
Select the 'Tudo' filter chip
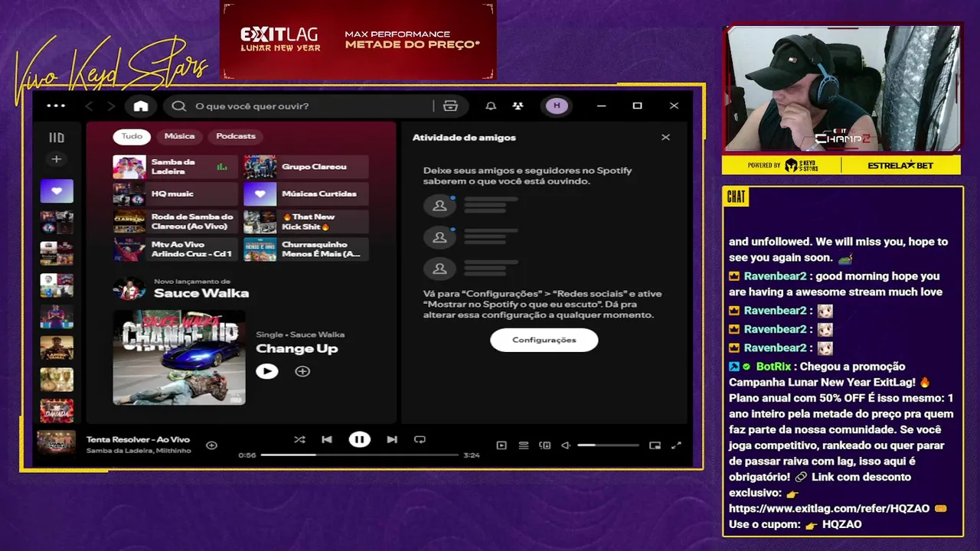point(132,136)
